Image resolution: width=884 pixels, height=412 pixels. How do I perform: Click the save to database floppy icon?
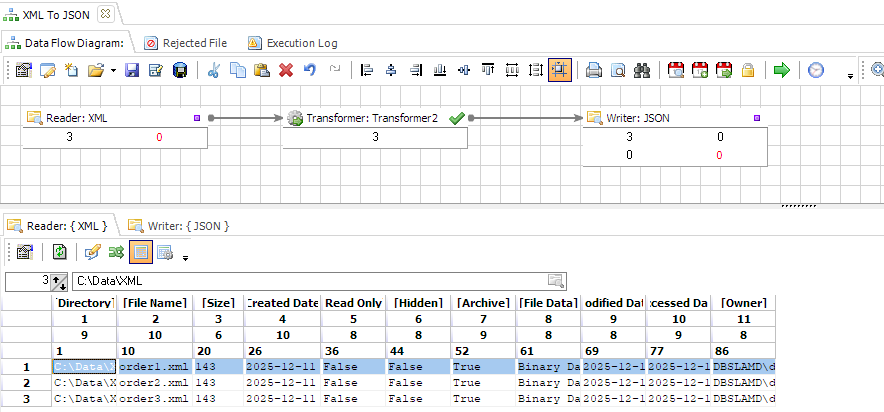180,70
